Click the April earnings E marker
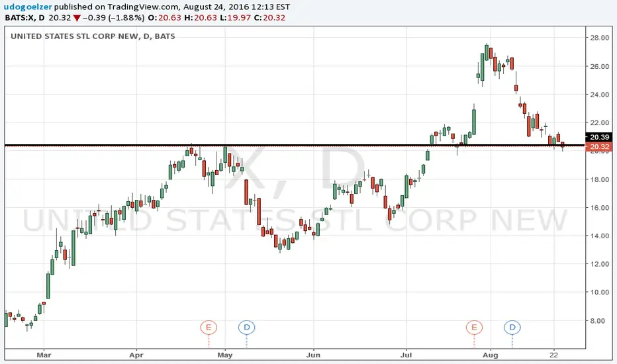Image resolution: width=617 pixels, height=364 pixels. pos(209,327)
